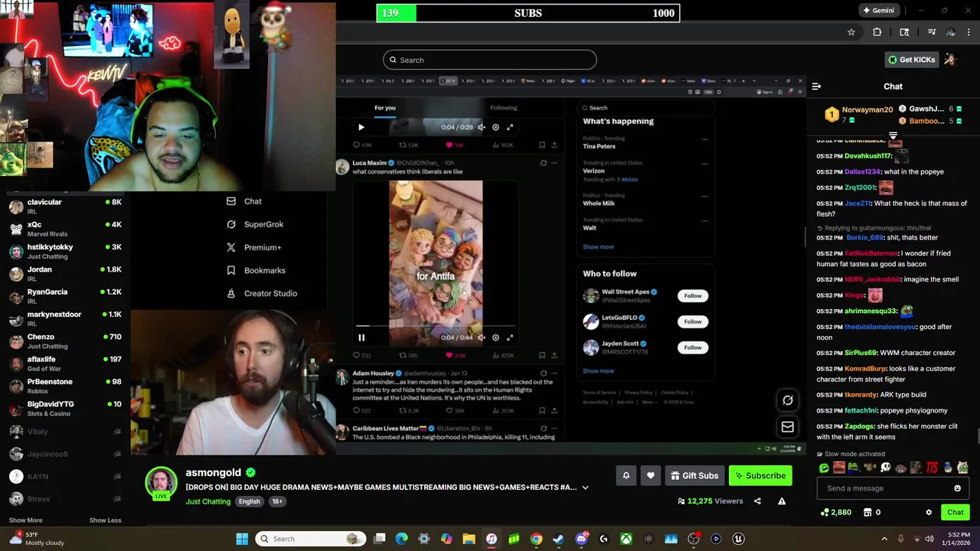
Task: Open the Xbox app from the taskbar
Action: (626, 539)
